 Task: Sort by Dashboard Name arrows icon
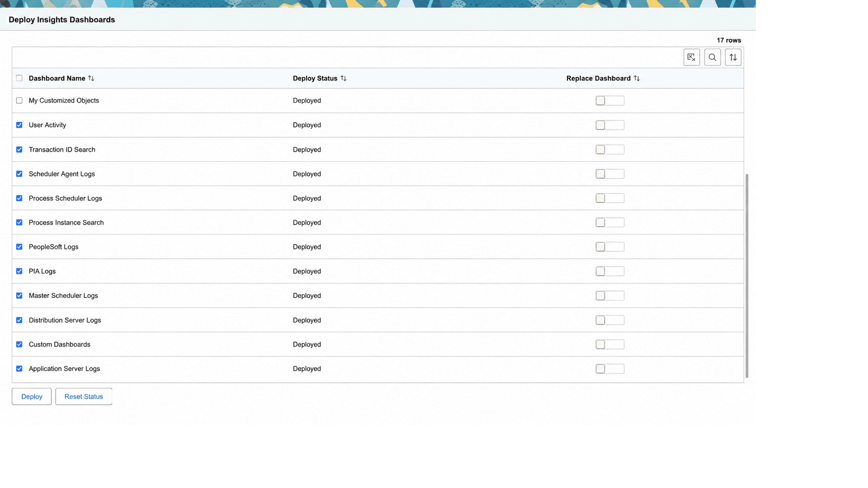pos(91,78)
